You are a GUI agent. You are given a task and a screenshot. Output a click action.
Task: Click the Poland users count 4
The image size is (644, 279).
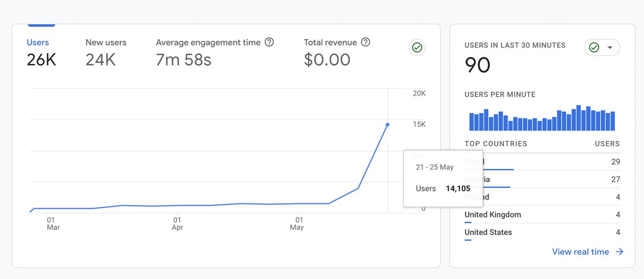618,197
